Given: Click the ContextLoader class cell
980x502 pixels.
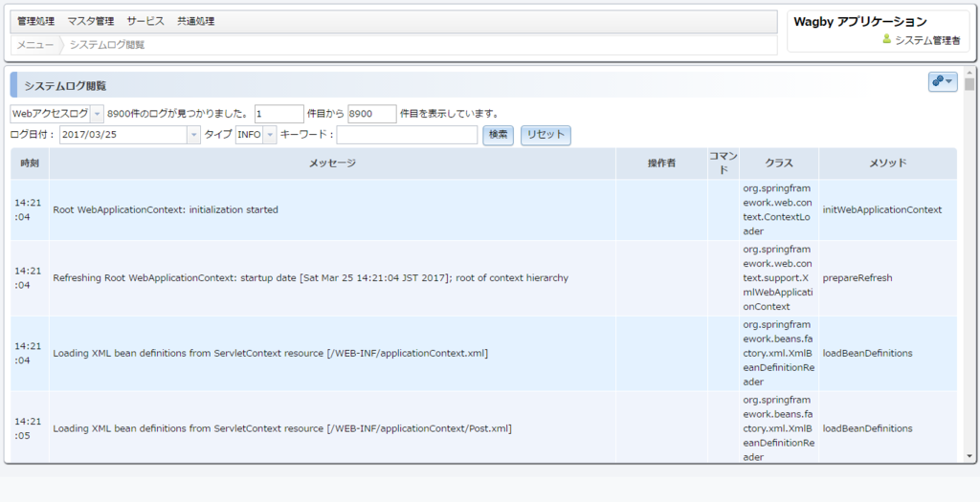Looking at the screenshot, I should [779, 209].
